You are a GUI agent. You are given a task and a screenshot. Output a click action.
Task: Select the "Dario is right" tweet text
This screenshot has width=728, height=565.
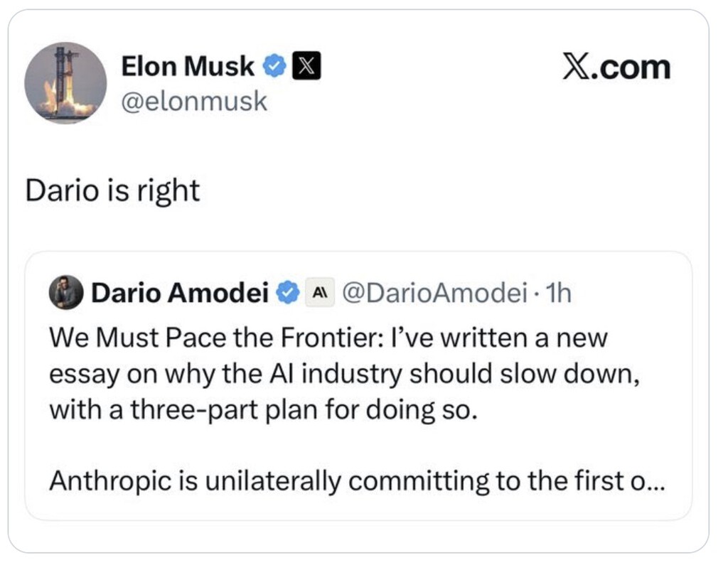[x=112, y=190]
